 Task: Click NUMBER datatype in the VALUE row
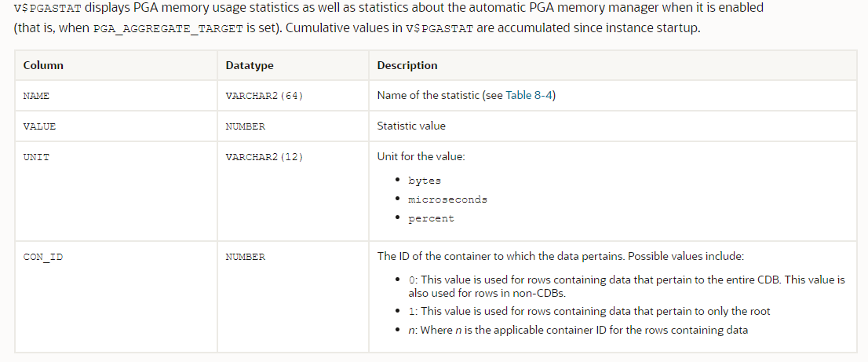point(245,126)
